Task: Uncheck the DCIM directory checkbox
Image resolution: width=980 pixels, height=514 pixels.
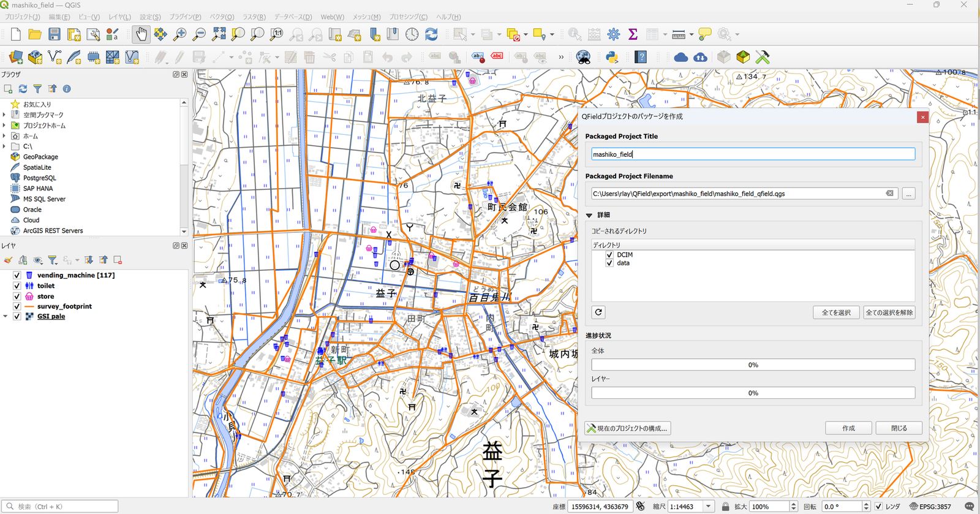Action: [x=609, y=255]
